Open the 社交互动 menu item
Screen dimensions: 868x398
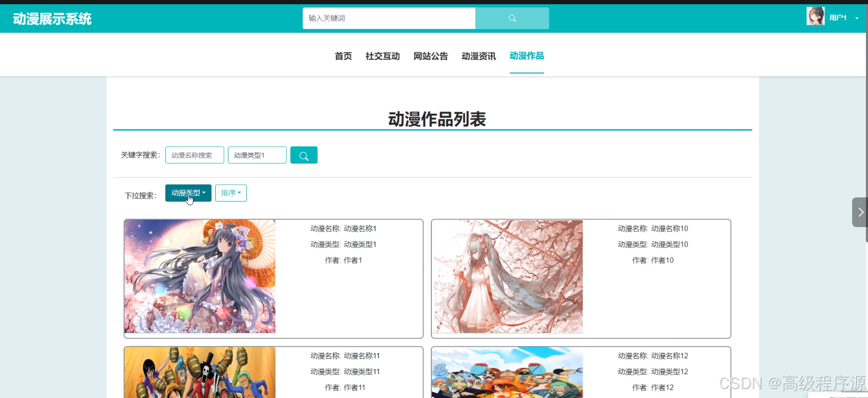(x=383, y=56)
